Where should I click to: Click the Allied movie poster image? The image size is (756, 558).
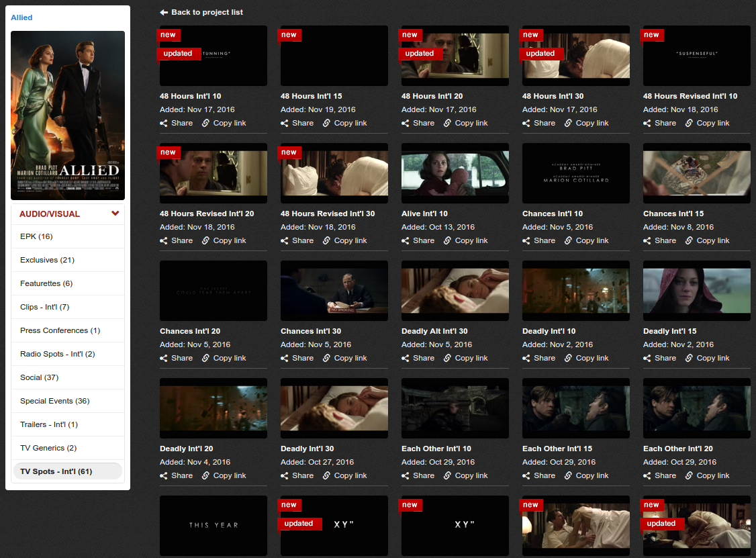[x=68, y=115]
